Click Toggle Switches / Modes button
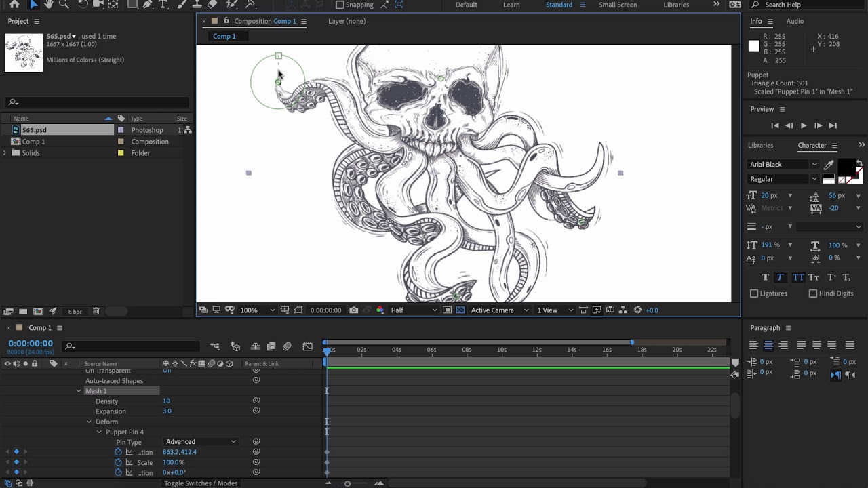Screen dimensions: 868x488 pyautogui.click(x=201, y=483)
